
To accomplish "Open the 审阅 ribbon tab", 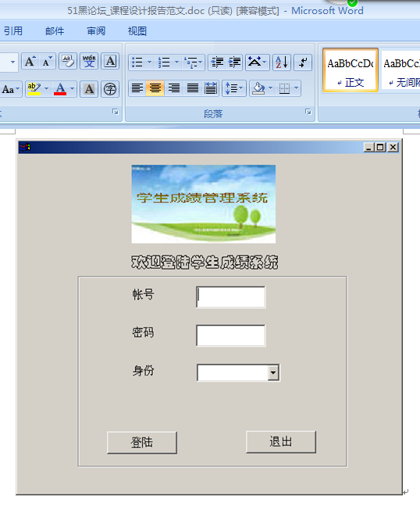I will (96, 31).
